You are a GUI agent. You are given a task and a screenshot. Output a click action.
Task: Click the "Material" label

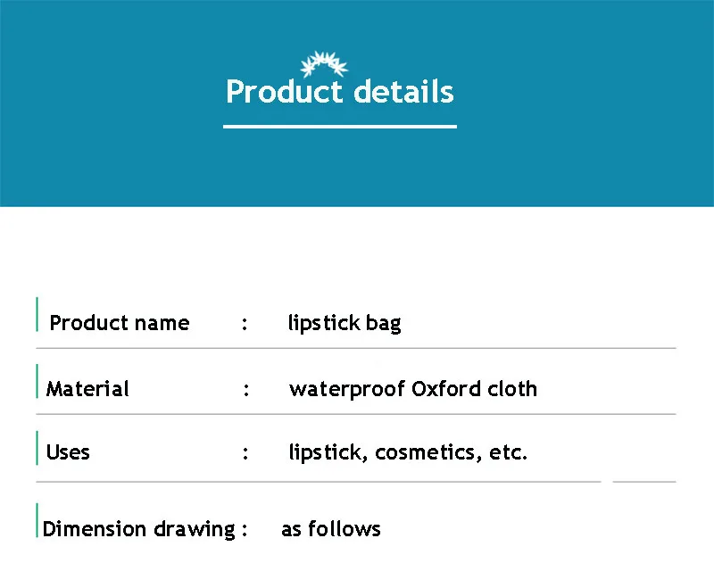(x=87, y=389)
